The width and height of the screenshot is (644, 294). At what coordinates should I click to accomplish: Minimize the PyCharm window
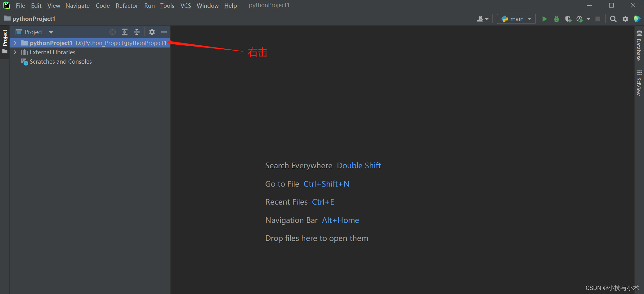(x=589, y=6)
